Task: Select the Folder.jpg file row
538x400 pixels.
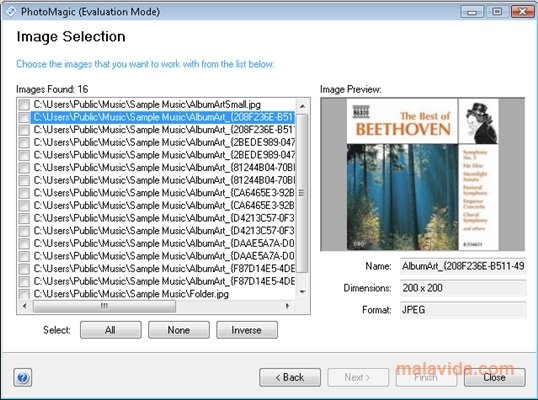Action: [131, 294]
